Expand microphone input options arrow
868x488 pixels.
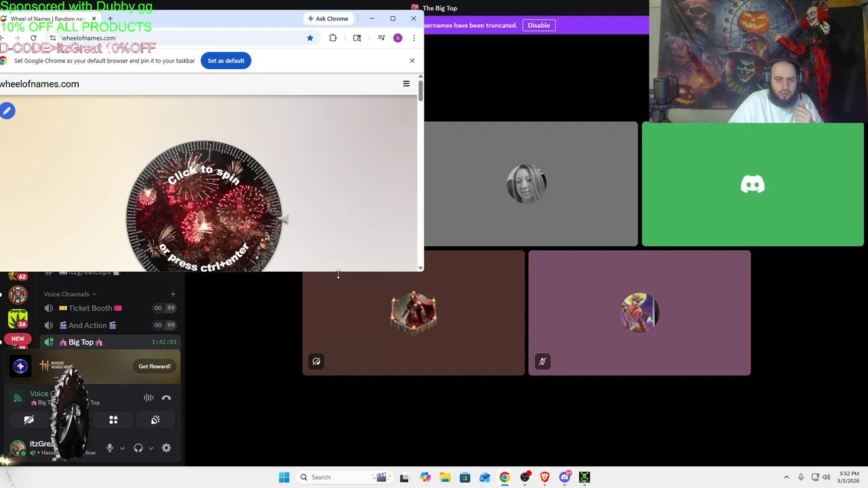pos(122,448)
